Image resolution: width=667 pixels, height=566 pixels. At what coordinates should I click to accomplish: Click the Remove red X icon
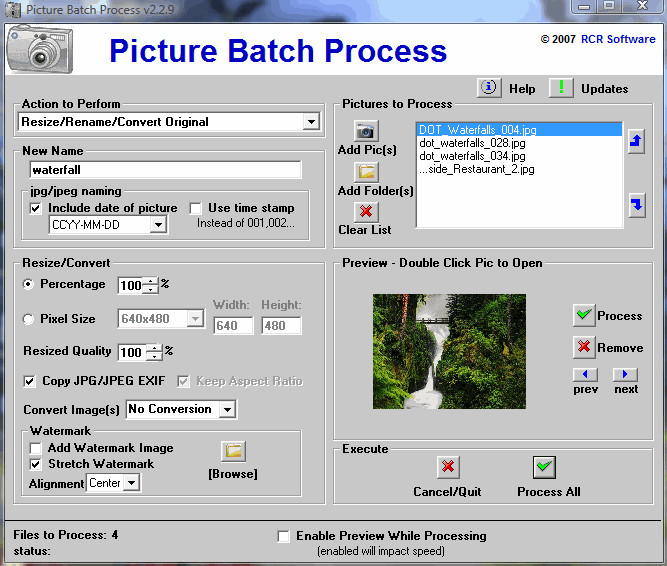[584, 347]
